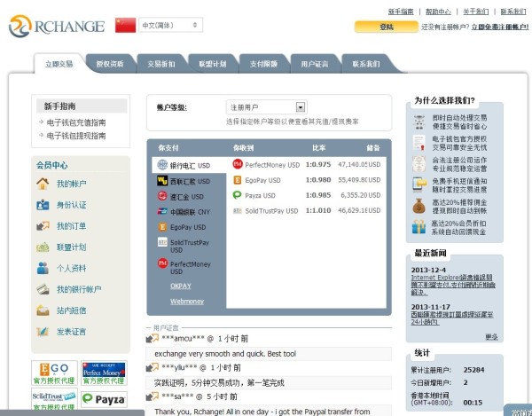Click the MoneyGram red icon
532x416 pixels.
162,196
